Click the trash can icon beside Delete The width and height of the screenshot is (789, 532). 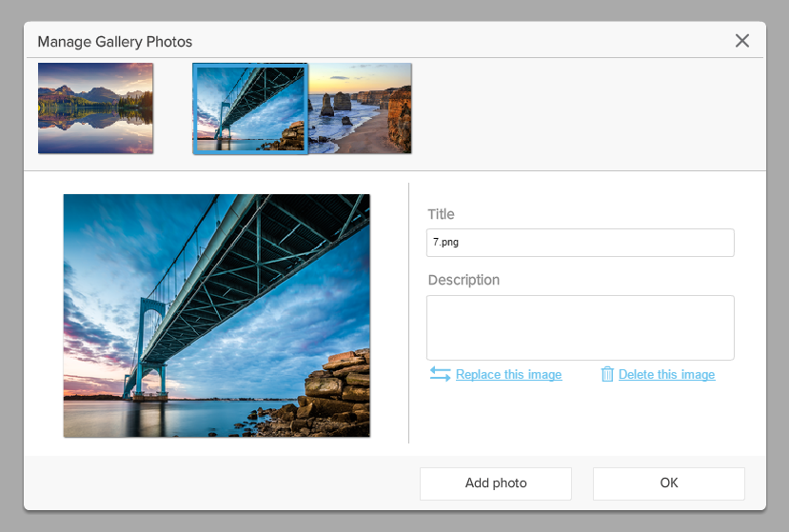pyautogui.click(x=607, y=374)
